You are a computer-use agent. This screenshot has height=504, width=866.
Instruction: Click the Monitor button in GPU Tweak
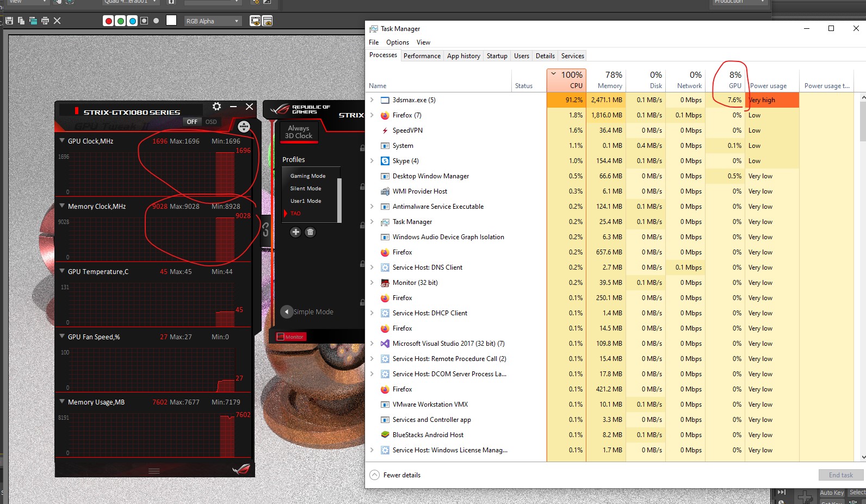tap(291, 337)
